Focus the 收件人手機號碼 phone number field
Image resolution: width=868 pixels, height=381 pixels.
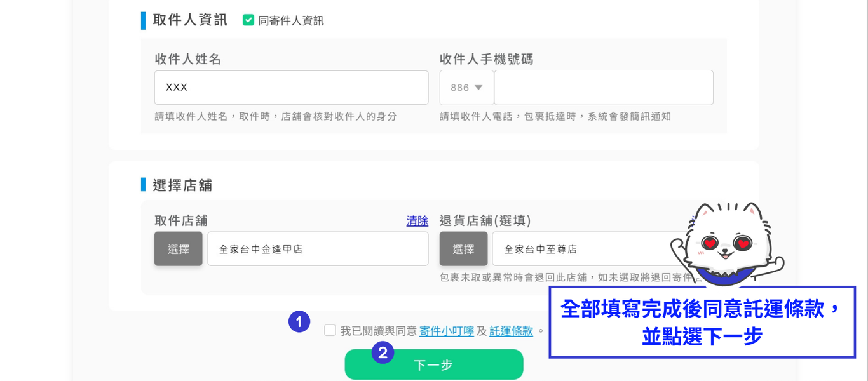[604, 88]
